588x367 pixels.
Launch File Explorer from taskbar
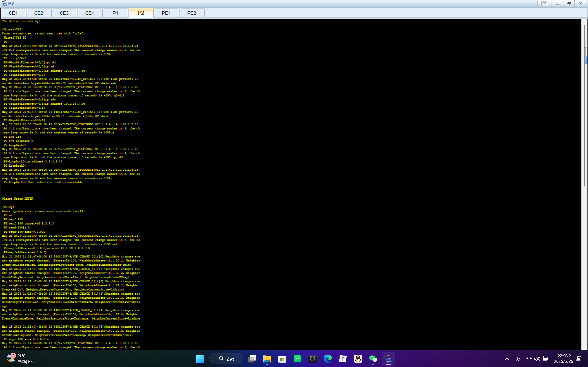pos(267,359)
